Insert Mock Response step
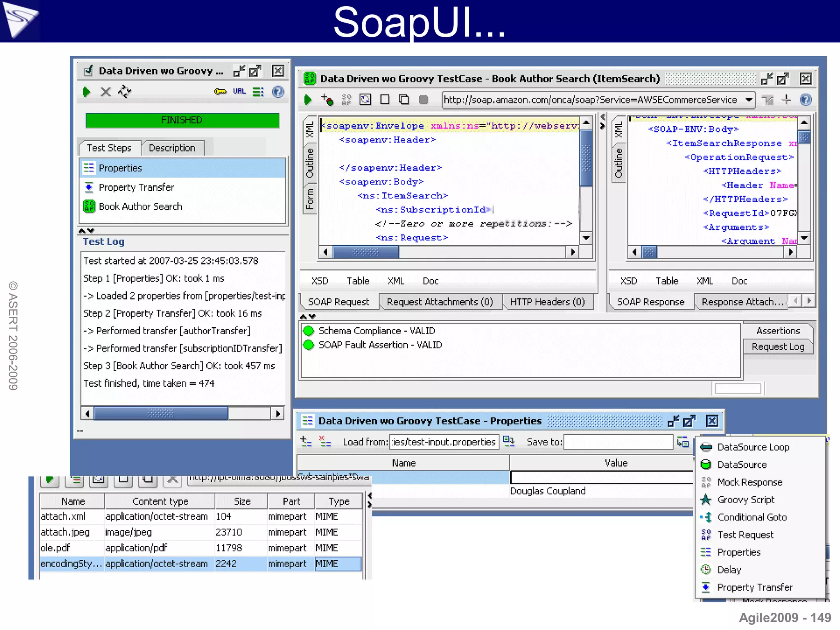This screenshot has width=840, height=630. point(750,482)
